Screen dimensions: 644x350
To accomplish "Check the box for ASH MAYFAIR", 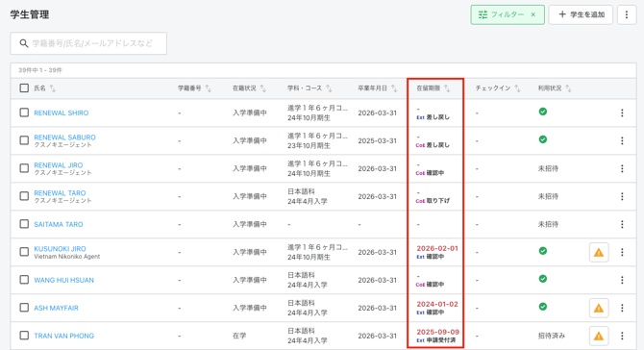I will tap(24, 308).
